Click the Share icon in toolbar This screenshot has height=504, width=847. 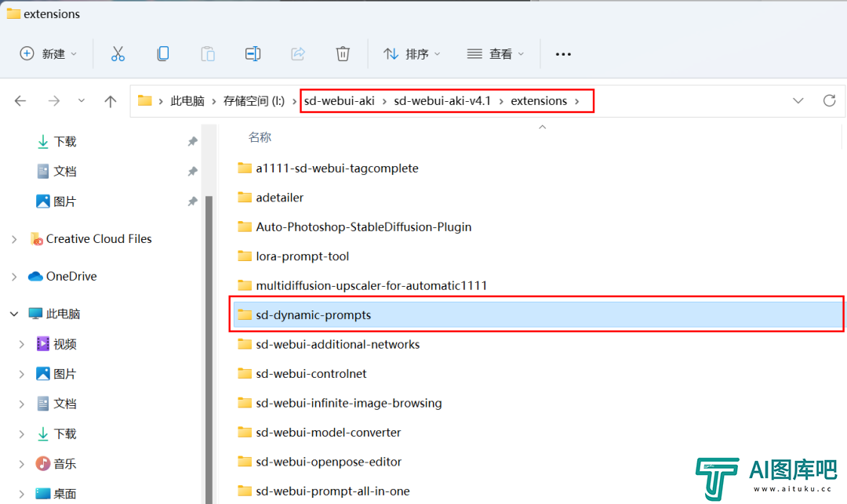[x=298, y=54]
